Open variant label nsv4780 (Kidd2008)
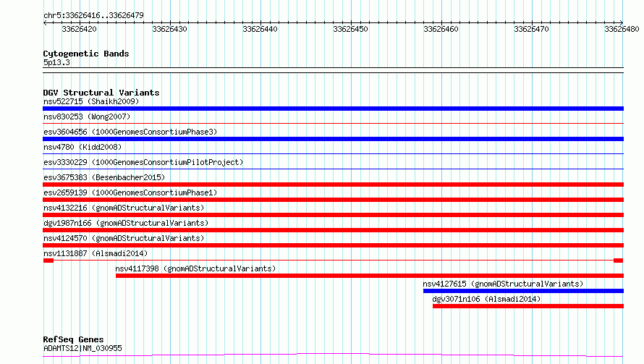The image size is (644, 364). pos(82,147)
